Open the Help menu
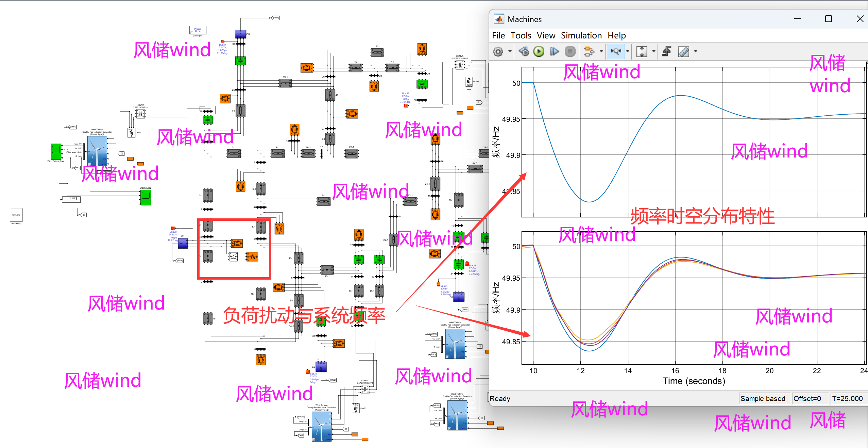This screenshot has width=868, height=448. (616, 36)
